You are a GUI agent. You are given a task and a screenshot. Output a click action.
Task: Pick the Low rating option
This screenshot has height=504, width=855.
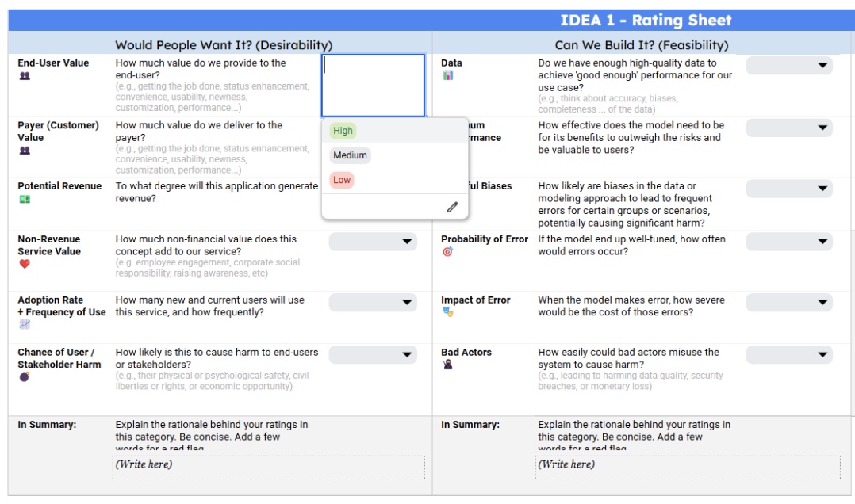click(342, 180)
